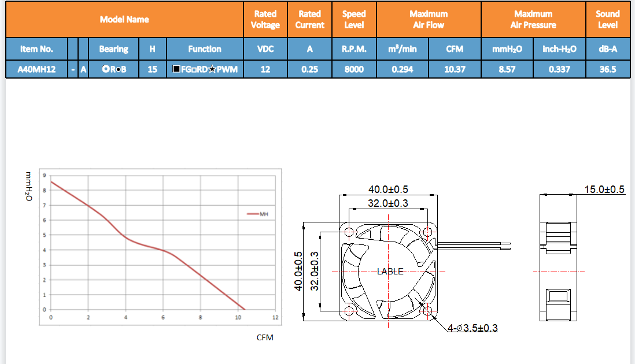Click the Sound Level 36.5 value
635x364 pixels.
(608, 69)
